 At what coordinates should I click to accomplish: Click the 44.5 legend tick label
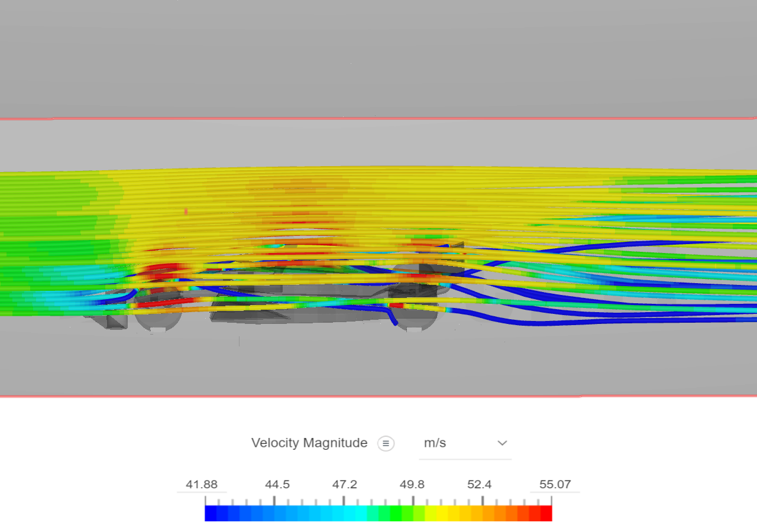coord(277,485)
